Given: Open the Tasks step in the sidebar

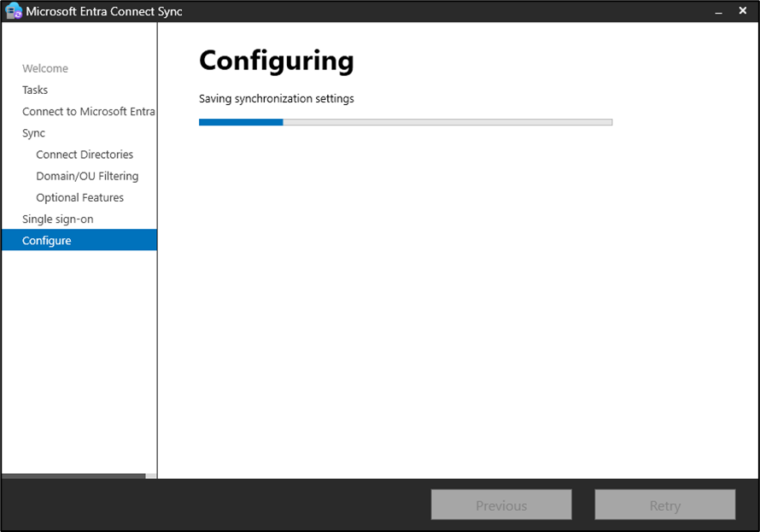Looking at the screenshot, I should [35, 90].
